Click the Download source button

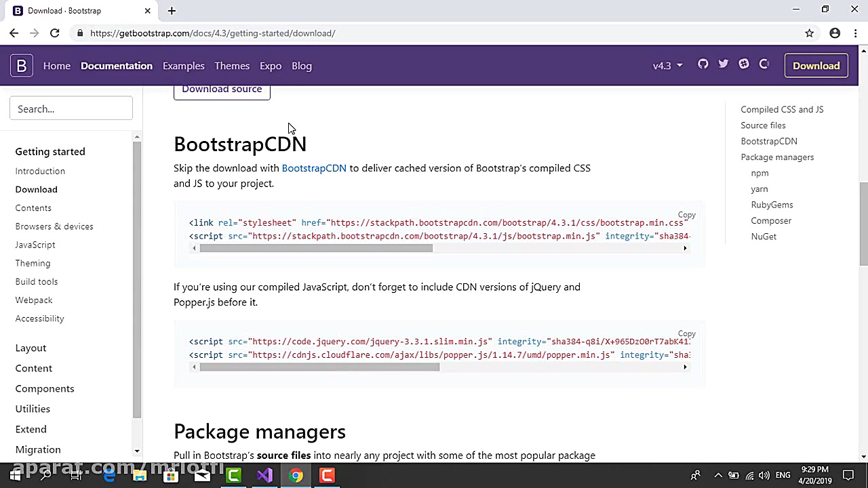tap(222, 91)
